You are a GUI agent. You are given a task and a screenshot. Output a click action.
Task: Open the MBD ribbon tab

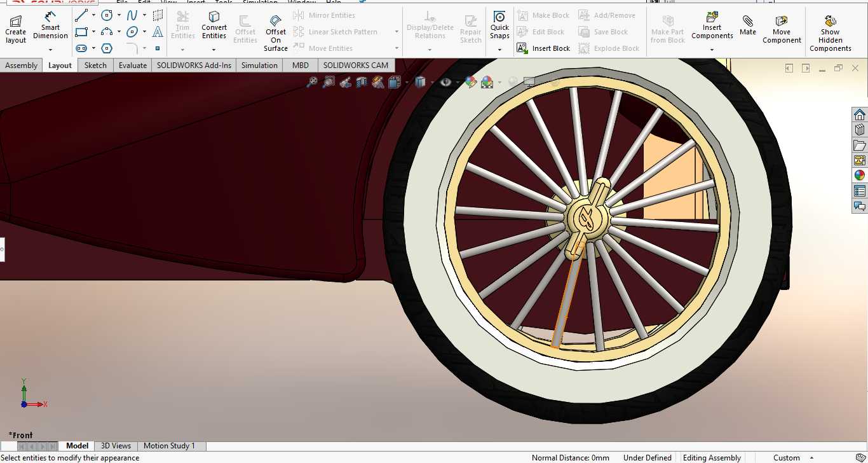301,66
